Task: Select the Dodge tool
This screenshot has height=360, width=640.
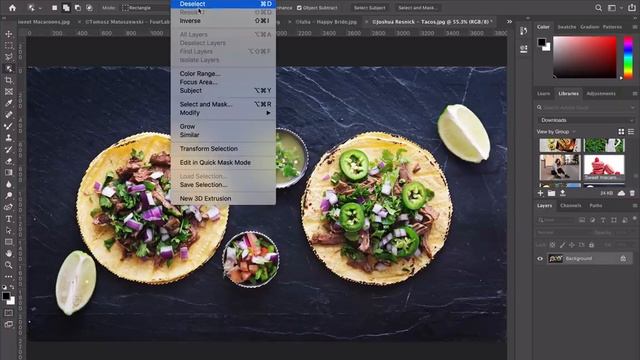Action: click(9, 196)
